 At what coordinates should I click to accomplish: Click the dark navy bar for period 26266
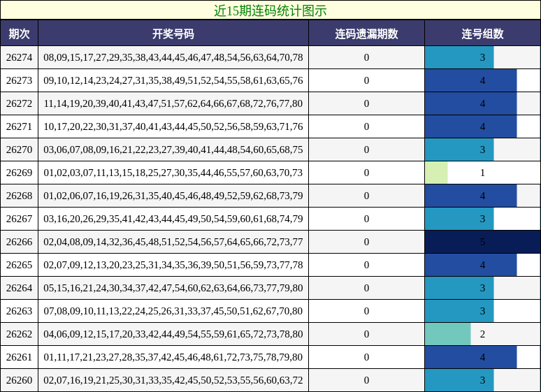[482, 242]
